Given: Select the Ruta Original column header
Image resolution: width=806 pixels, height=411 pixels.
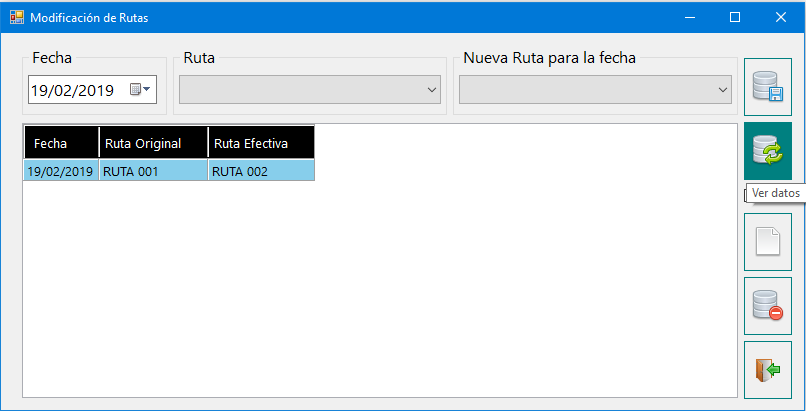Looking at the screenshot, I should pos(154,143).
